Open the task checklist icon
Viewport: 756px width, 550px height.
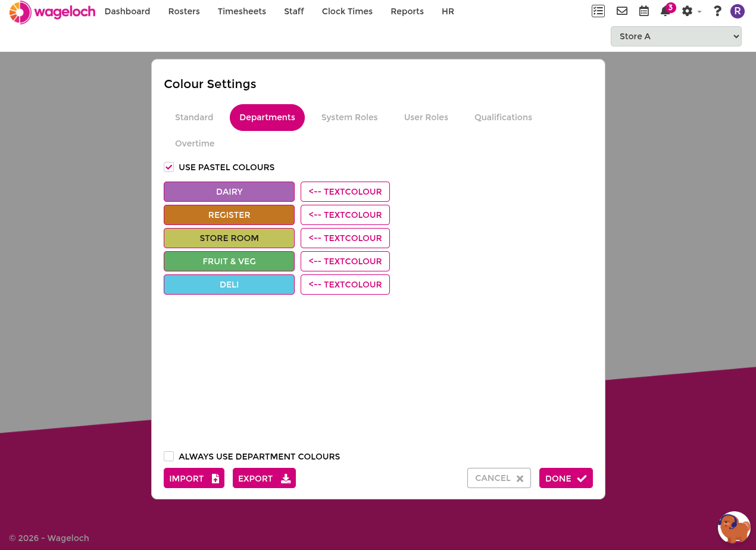coord(598,11)
